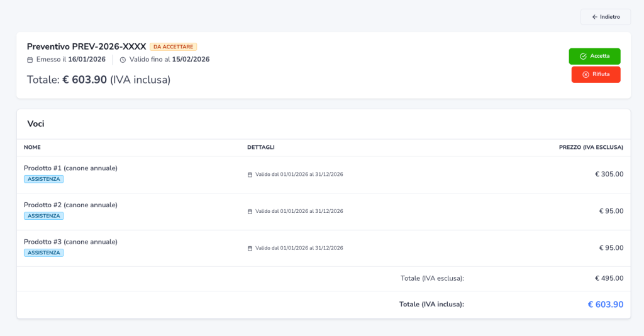
Task: Click the blue € 603.90 total amount
Action: [x=605, y=305]
